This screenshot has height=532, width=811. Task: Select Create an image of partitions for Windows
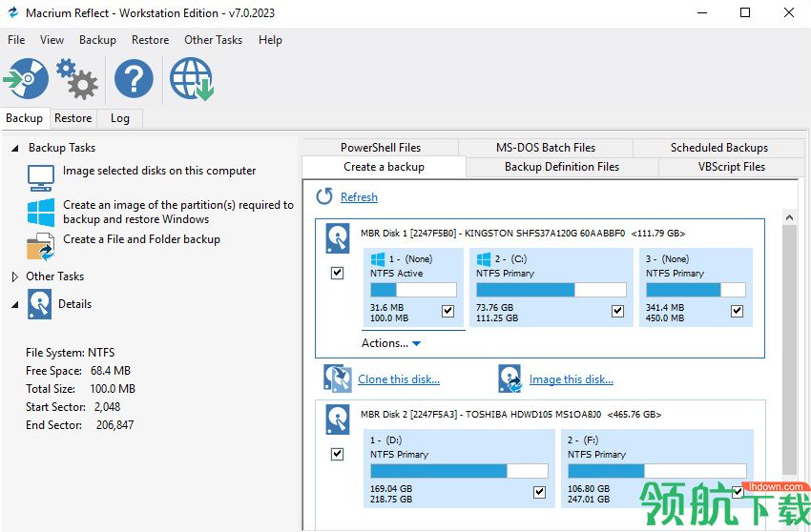click(x=178, y=212)
